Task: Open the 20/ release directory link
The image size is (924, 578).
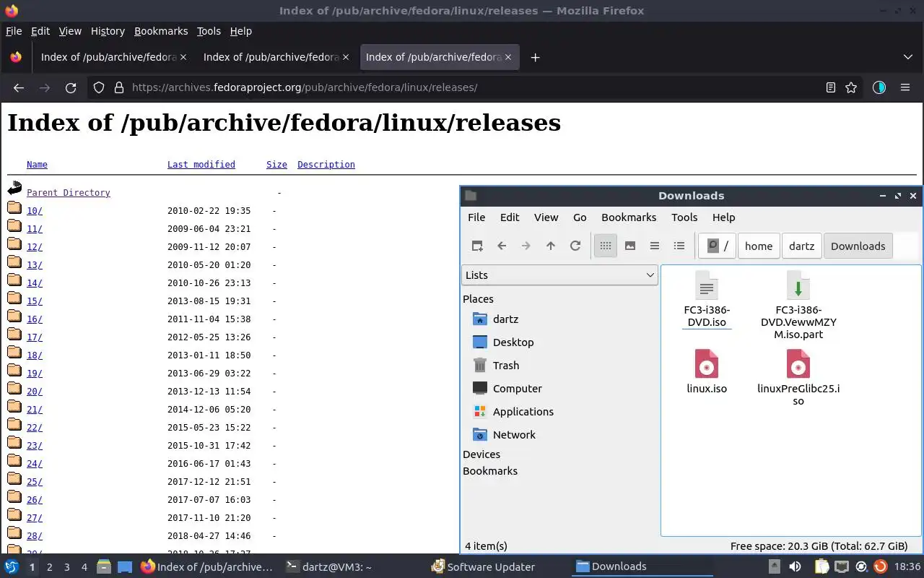Action: point(35,392)
